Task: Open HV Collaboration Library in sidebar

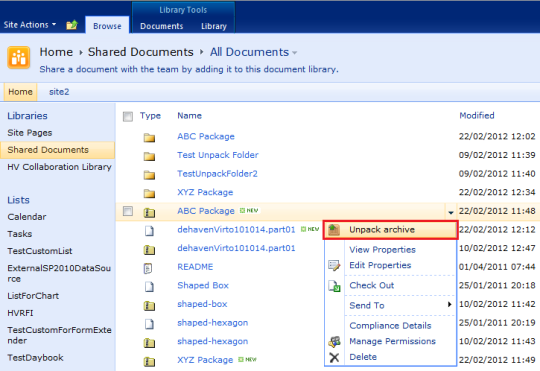Action: [59, 167]
